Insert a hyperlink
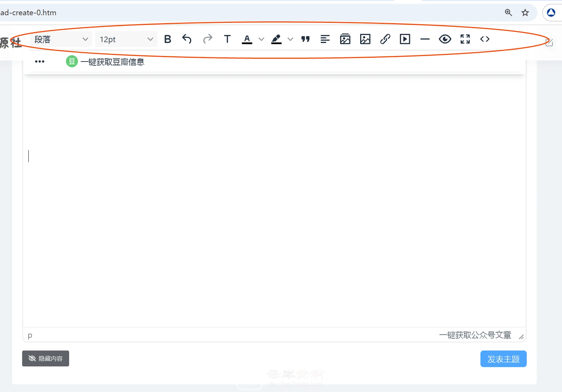Screen dimensions: 562x392 click(x=385, y=39)
